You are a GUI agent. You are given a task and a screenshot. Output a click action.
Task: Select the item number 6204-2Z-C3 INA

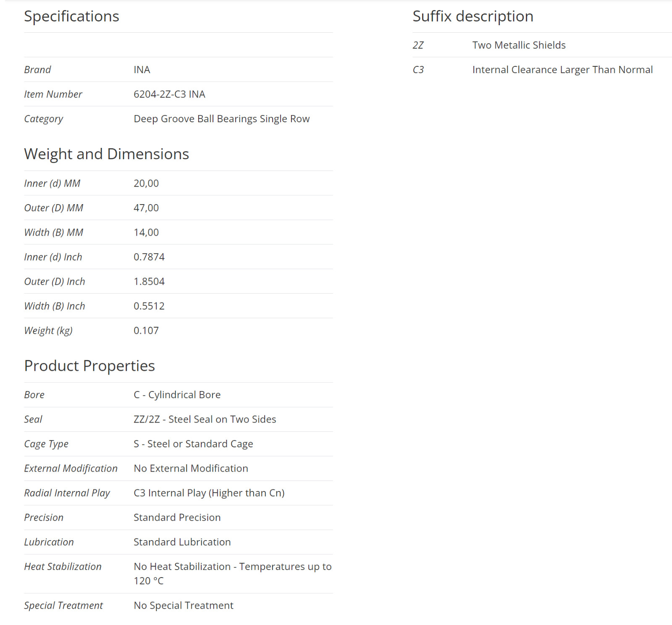coord(169,94)
